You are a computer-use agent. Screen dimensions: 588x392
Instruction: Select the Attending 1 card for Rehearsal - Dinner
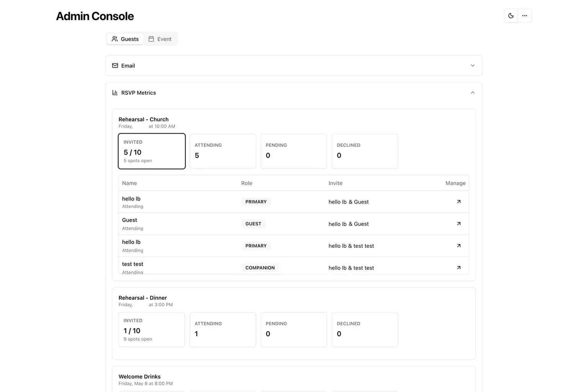click(x=223, y=330)
